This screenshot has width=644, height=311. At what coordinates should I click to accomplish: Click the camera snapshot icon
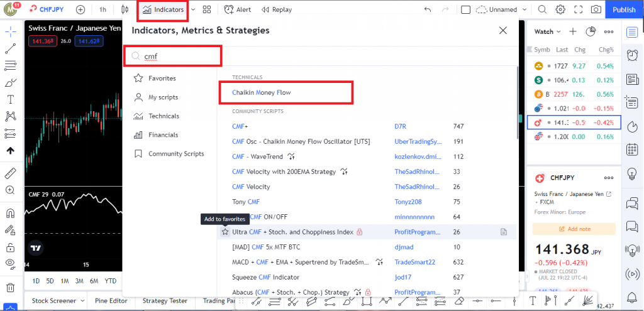[x=596, y=9]
